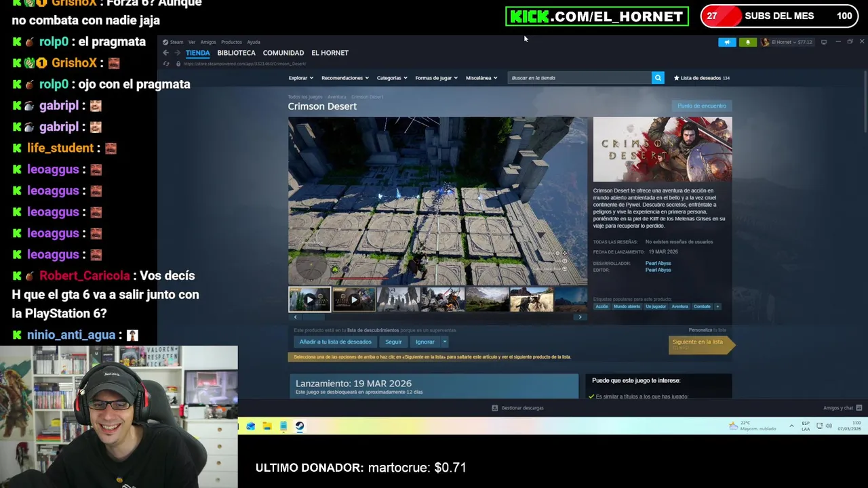Screen dimensions: 868x488
Task: Click the ESP LAA language indicator
Action: (x=806, y=426)
